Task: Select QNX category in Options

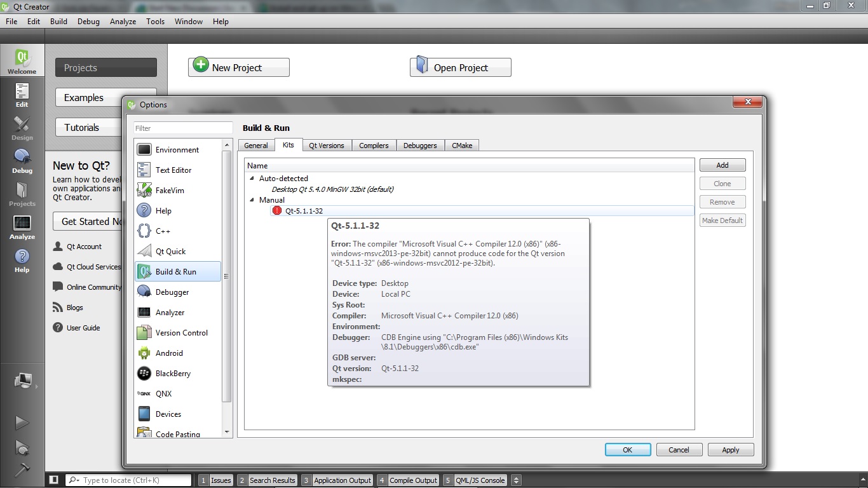Action: coord(179,394)
